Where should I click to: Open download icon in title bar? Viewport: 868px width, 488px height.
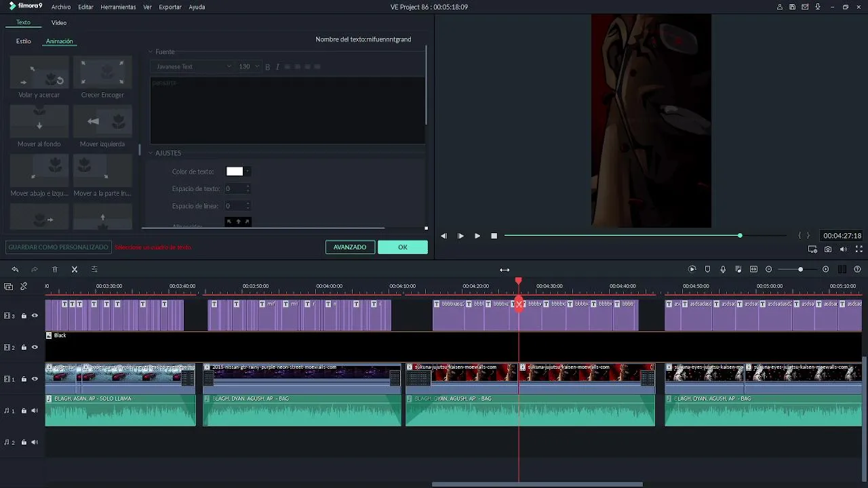(x=818, y=7)
